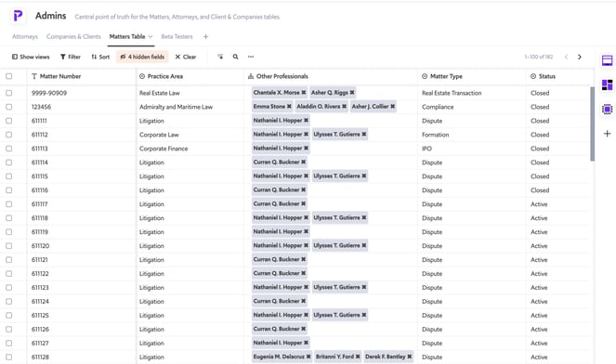
Task: Remove Emma Stone tag from row 123456
Action: [x=289, y=107]
